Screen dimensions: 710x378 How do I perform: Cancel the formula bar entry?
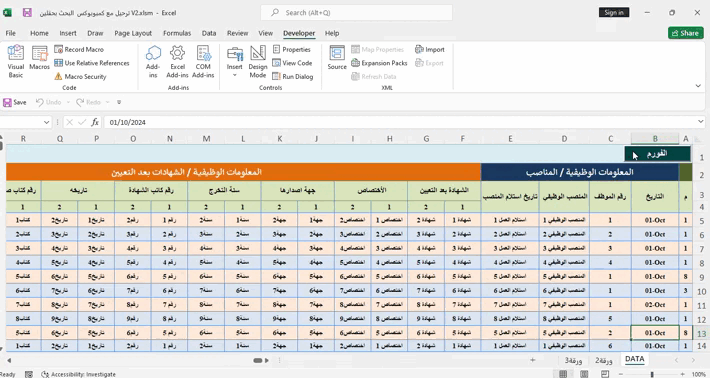pos(69,122)
